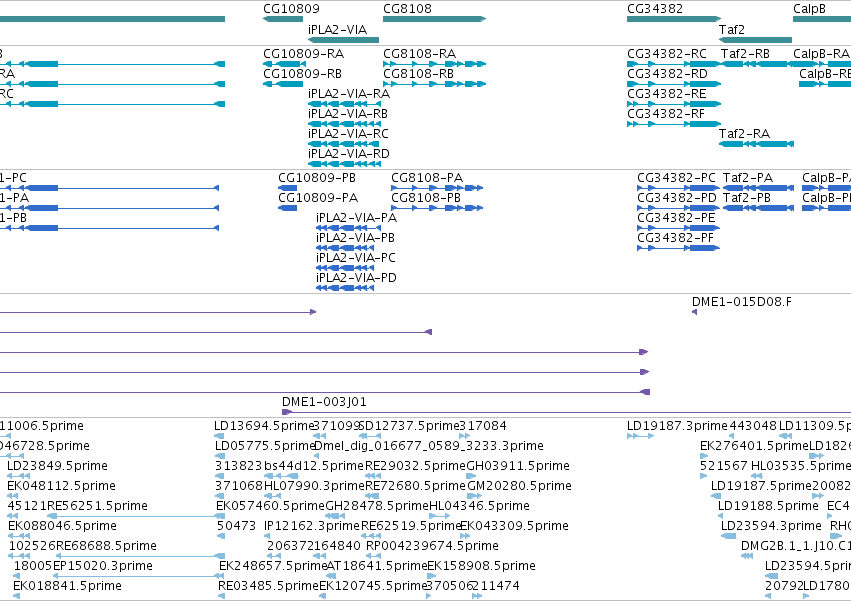851x601 pixels.
Task: Click transcript iPLA2-VIA-RB
Action: pos(348,114)
